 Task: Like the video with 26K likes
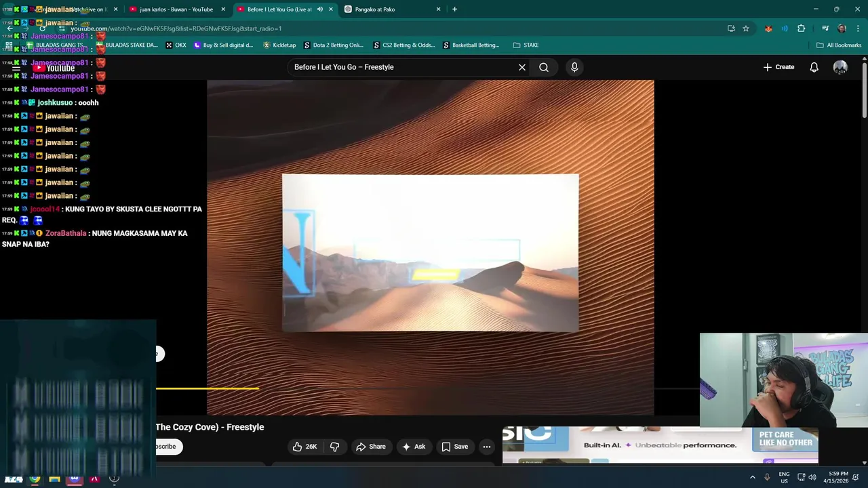point(304,447)
